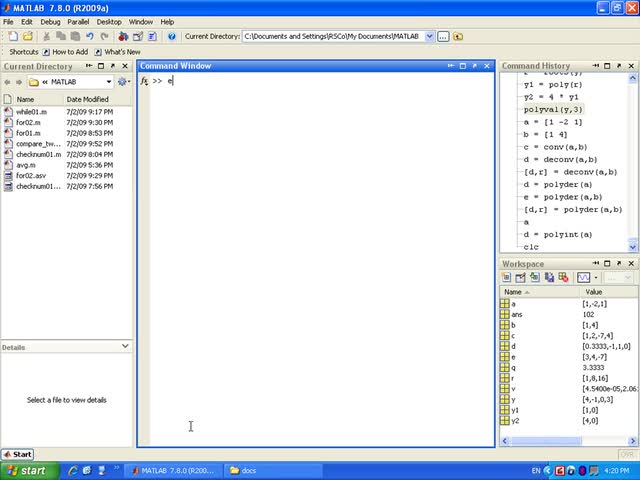This screenshot has height=480, width=640.
Task: Click the docs taskbar button
Action: pos(273,471)
